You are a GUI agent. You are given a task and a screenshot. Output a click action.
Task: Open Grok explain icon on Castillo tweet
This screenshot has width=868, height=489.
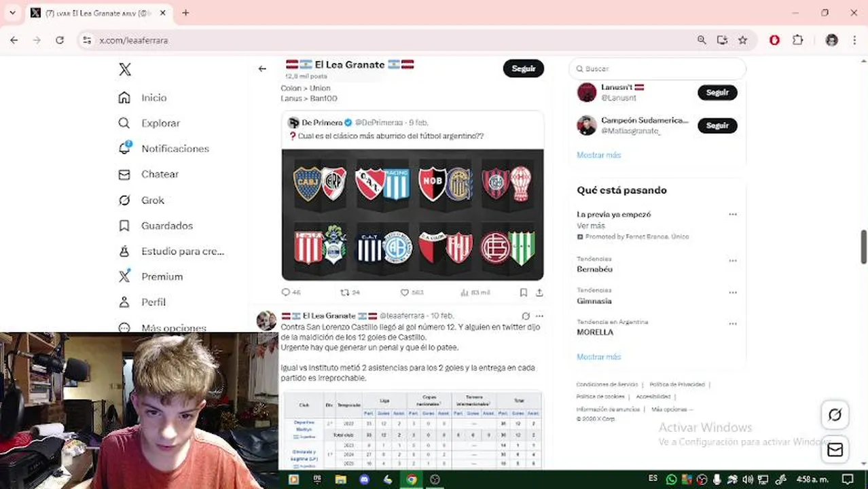pyautogui.click(x=526, y=316)
